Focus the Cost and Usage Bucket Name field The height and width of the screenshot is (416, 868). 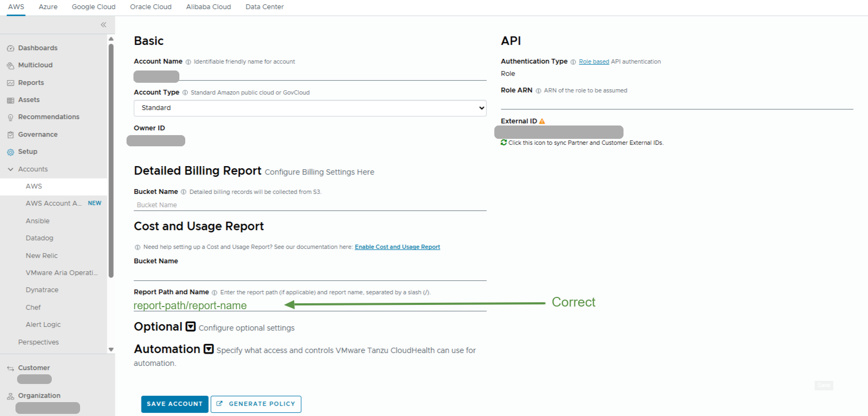[310, 274]
